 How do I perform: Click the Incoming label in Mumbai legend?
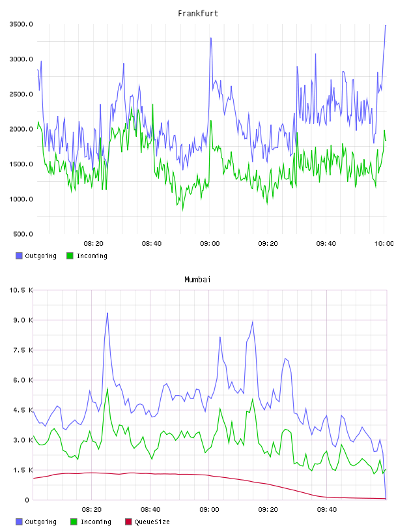[96, 522]
